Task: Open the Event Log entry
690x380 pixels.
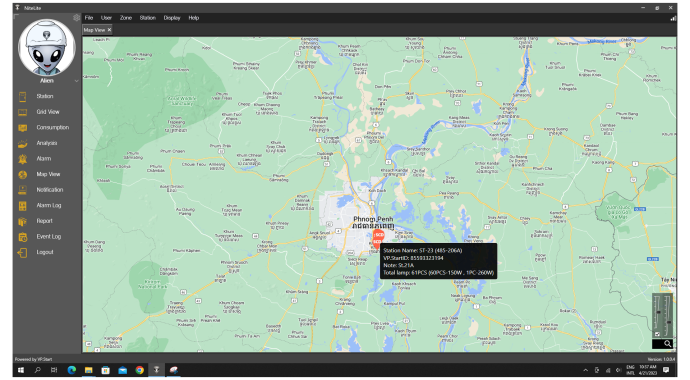Action: pyautogui.click(x=49, y=237)
